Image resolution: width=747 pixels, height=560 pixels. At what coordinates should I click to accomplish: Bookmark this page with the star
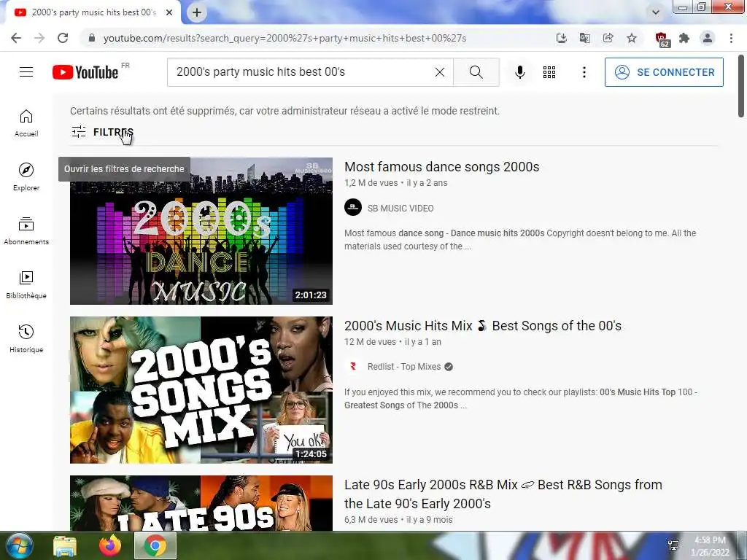[x=632, y=38]
